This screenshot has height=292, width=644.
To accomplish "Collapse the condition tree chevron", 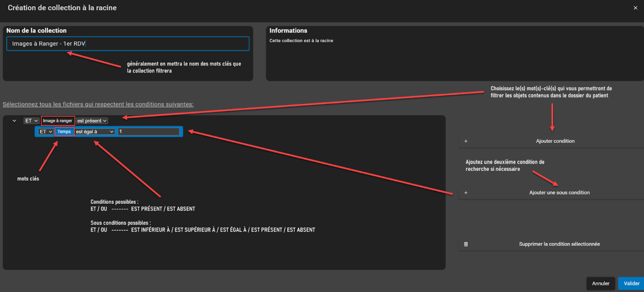I will pyautogui.click(x=14, y=121).
